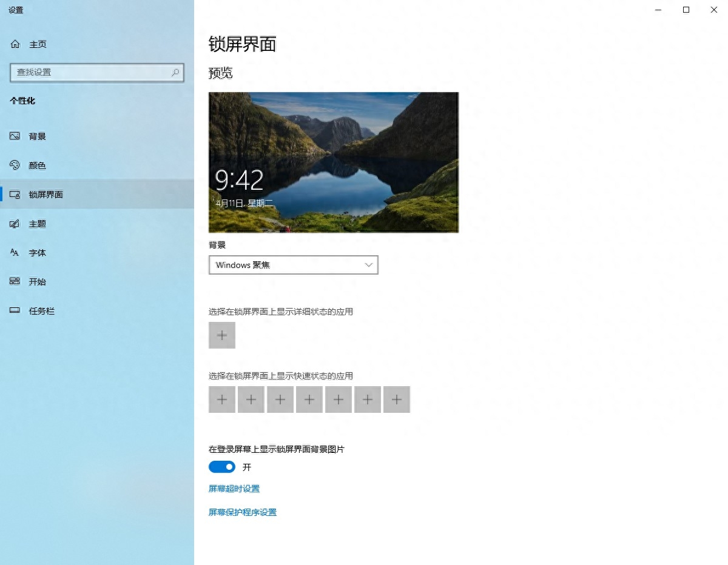This screenshot has width=728, height=565.
Task: Open the 背景 (Background) settings icon
Action: point(15,136)
